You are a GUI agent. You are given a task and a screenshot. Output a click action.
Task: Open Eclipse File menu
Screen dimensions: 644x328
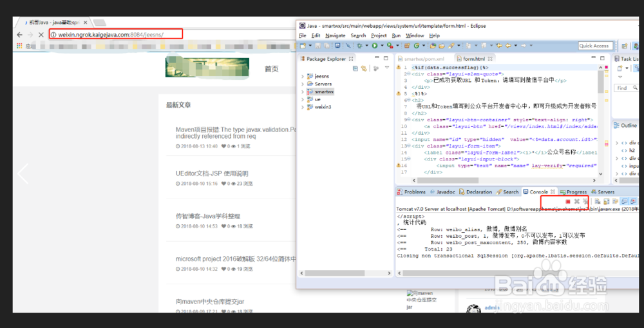(303, 35)
